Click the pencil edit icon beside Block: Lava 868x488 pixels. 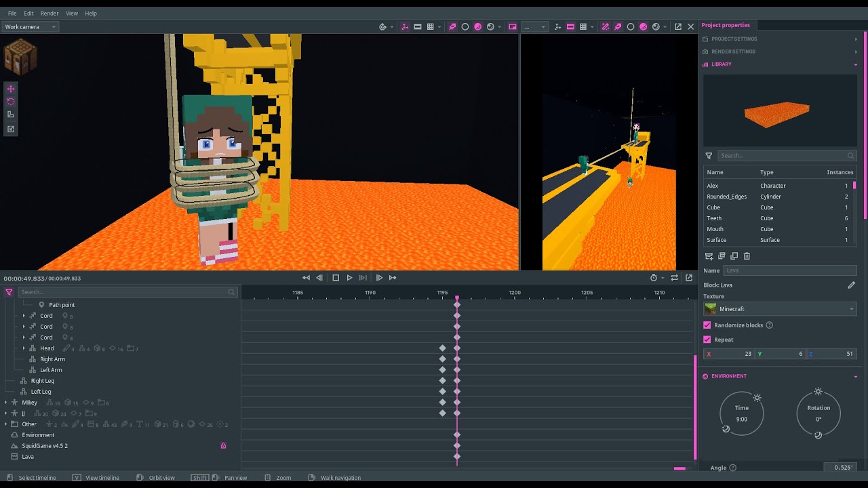[851, 285]
